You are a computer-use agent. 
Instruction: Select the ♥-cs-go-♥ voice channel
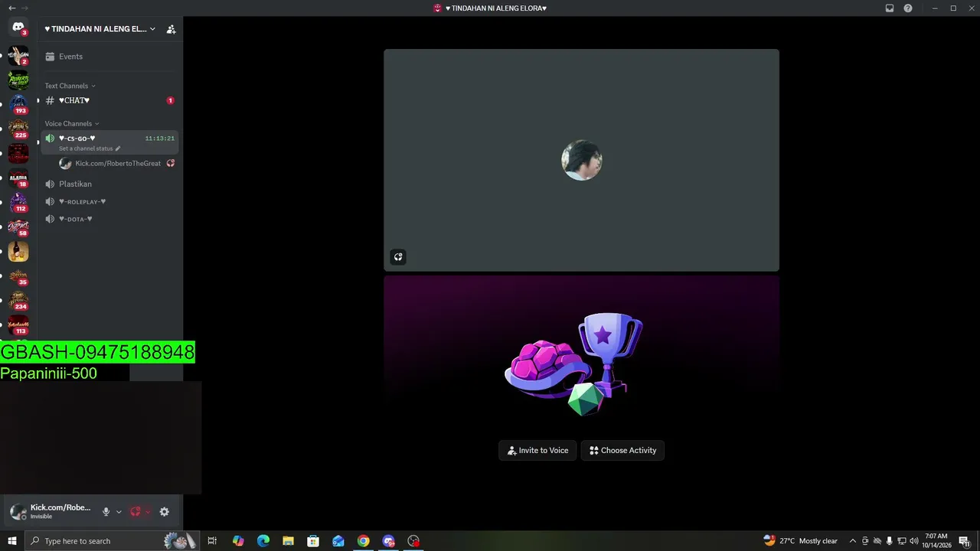coord(109,142)
